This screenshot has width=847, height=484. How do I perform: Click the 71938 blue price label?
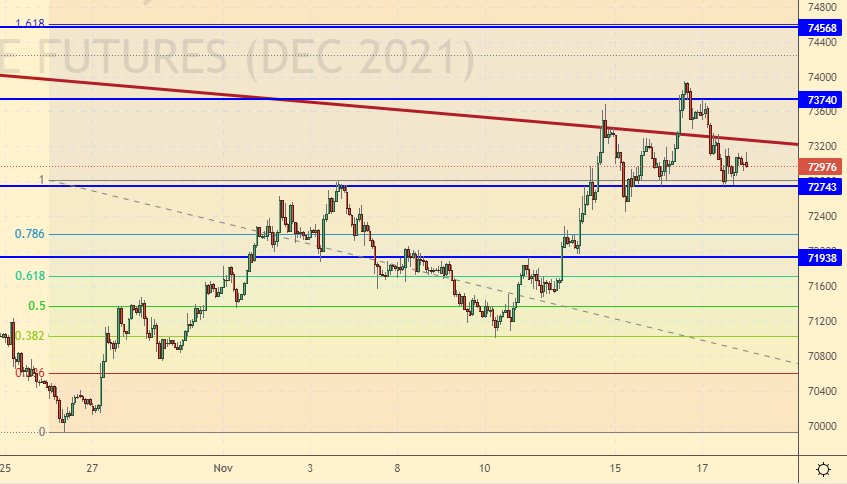(x=822, y=258)
